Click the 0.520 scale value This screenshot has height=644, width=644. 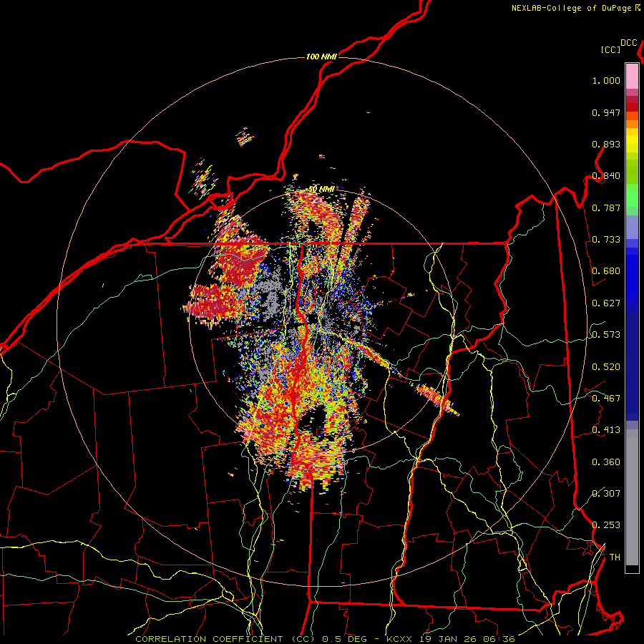606,366
